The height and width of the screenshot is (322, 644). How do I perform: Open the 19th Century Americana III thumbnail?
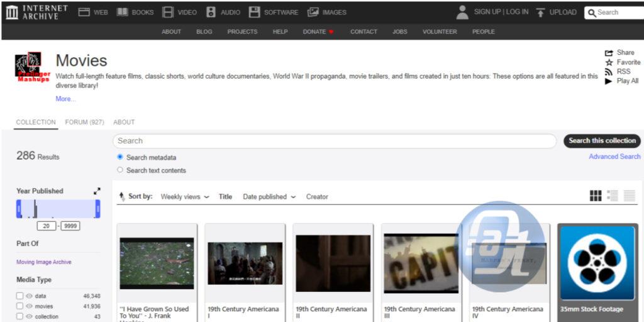point(421,264)
